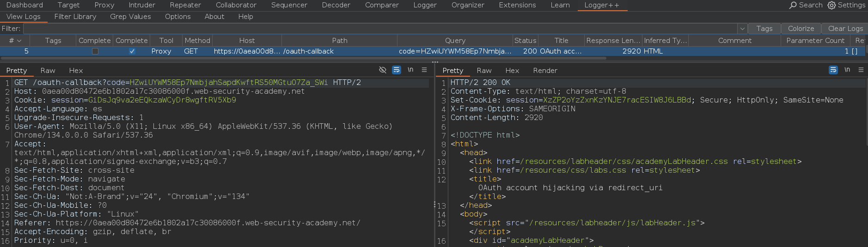868x247 pixels.
Task: Show non-printable chars in response pane
Action: coord(847,70)
